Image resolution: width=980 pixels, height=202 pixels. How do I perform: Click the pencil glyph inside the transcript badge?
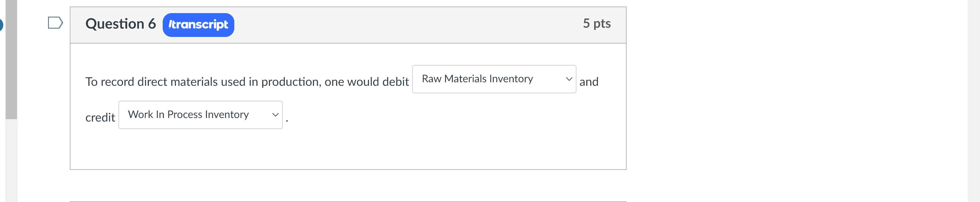[170, 25]
